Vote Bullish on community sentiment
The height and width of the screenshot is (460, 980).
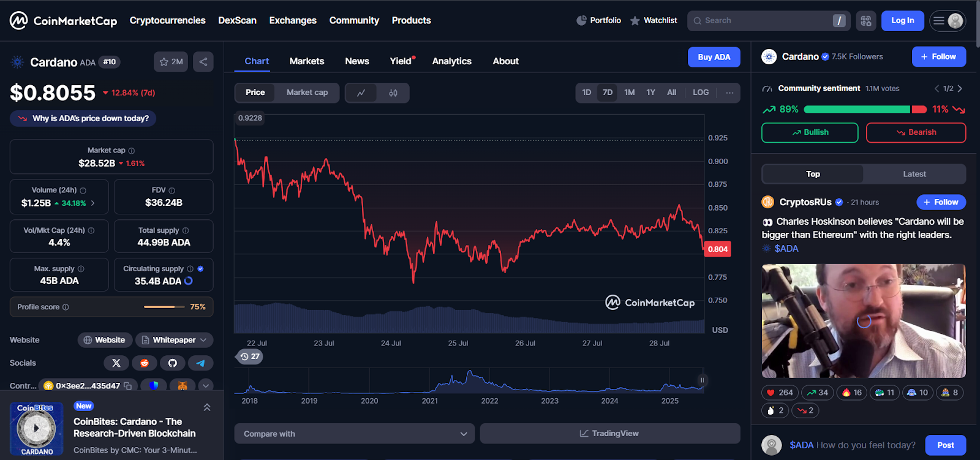[x=809, y=132]
